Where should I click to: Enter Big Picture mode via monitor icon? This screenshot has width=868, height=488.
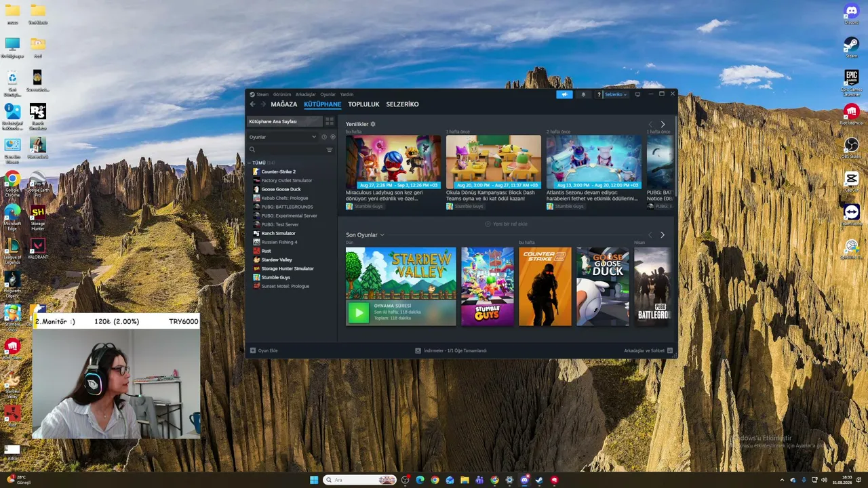click(x=637, y=94)
